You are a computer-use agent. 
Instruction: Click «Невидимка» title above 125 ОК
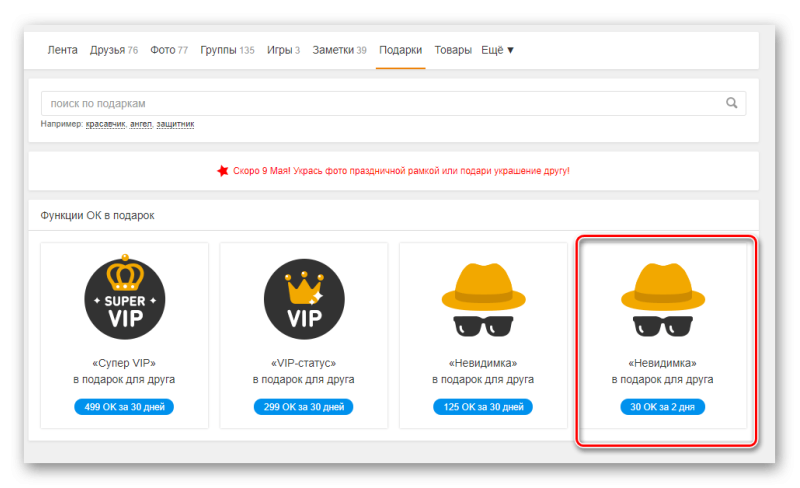483,363
